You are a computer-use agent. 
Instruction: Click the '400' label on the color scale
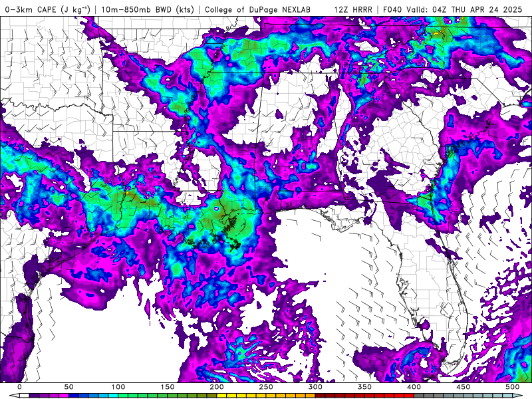click(414, 387)
